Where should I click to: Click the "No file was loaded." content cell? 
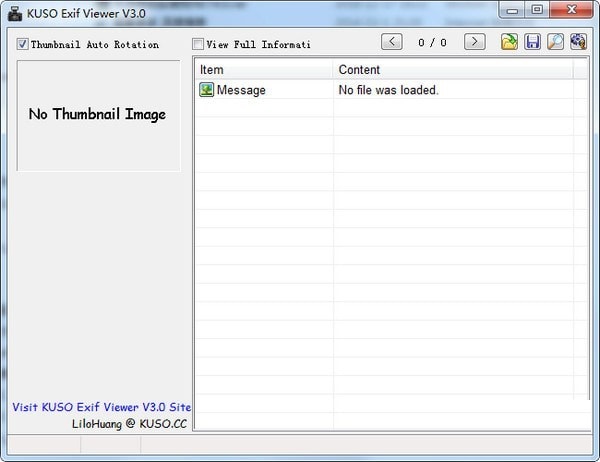click(389, 90)
